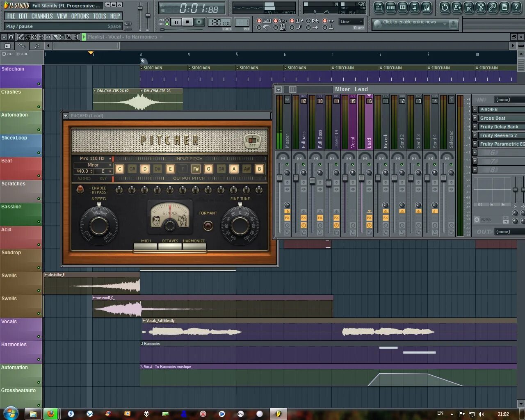Screen dimensions: 525x420
Task: Select the playlist zoom tool
Action: tap(69, 37)
